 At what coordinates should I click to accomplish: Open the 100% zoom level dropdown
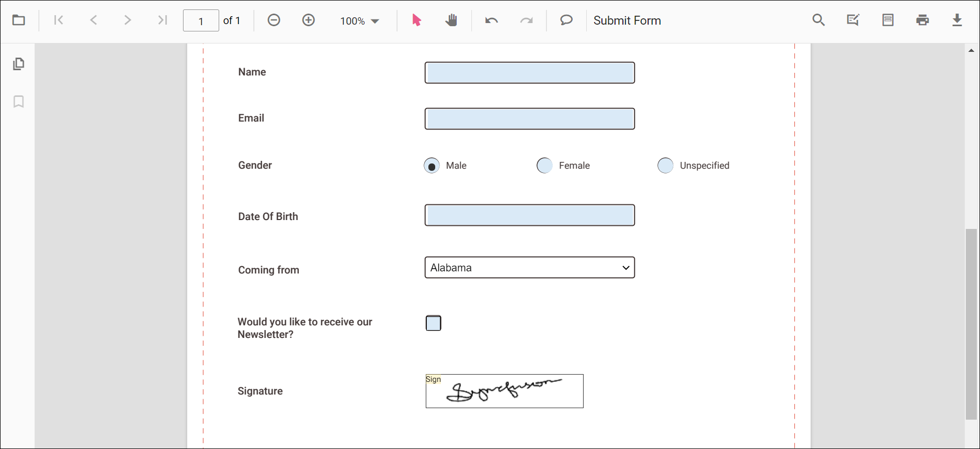(x=360, y=21)
